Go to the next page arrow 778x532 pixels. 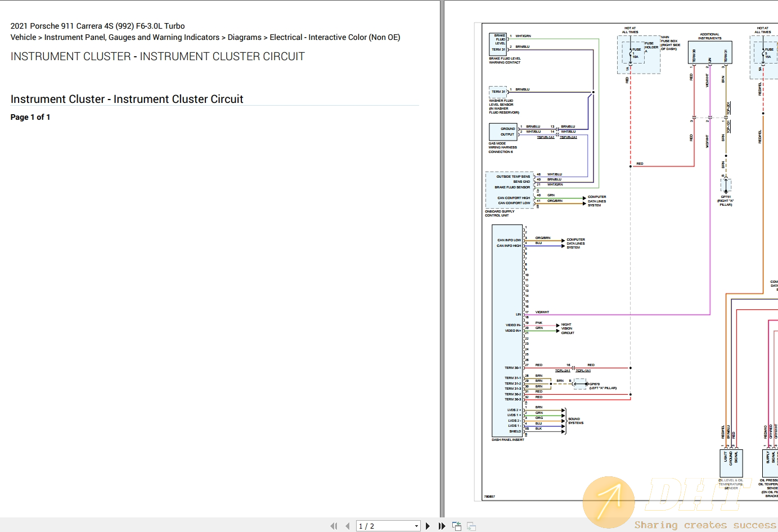[x=428, y=526]
